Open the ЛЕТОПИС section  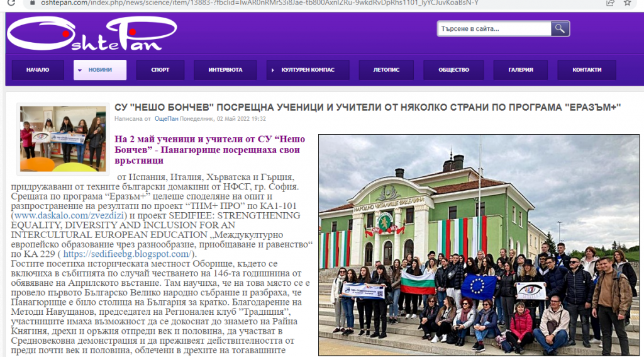(386, 70)
